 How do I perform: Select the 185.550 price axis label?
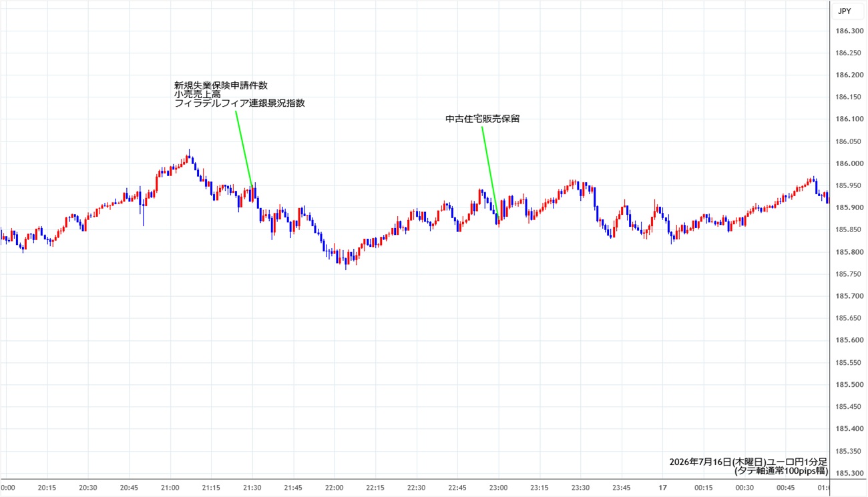[848, 362]
